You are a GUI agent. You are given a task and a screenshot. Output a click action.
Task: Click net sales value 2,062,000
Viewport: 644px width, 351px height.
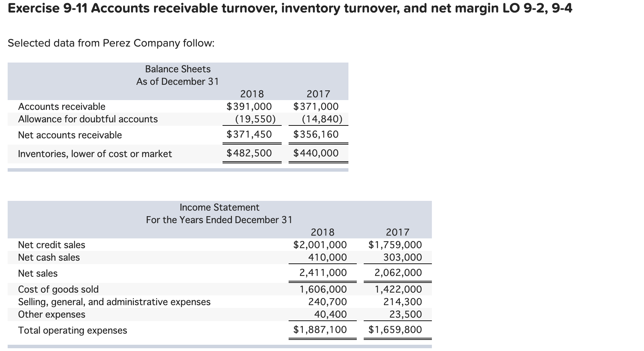(x=398, y=272)
